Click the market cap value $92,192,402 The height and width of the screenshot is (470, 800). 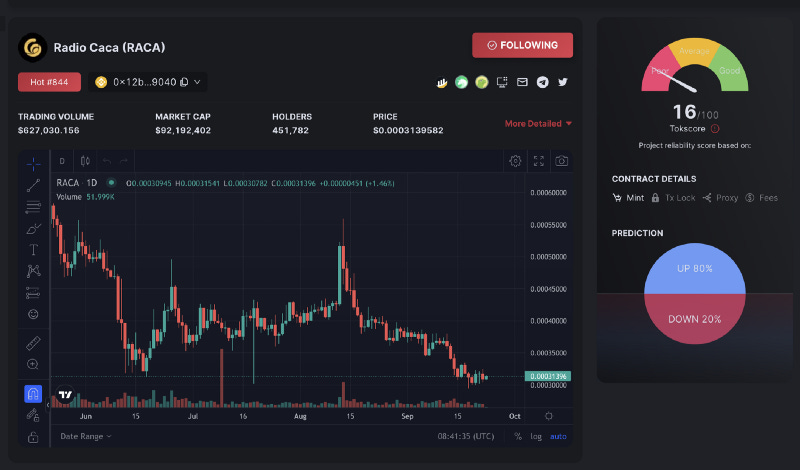pos(183,131)
